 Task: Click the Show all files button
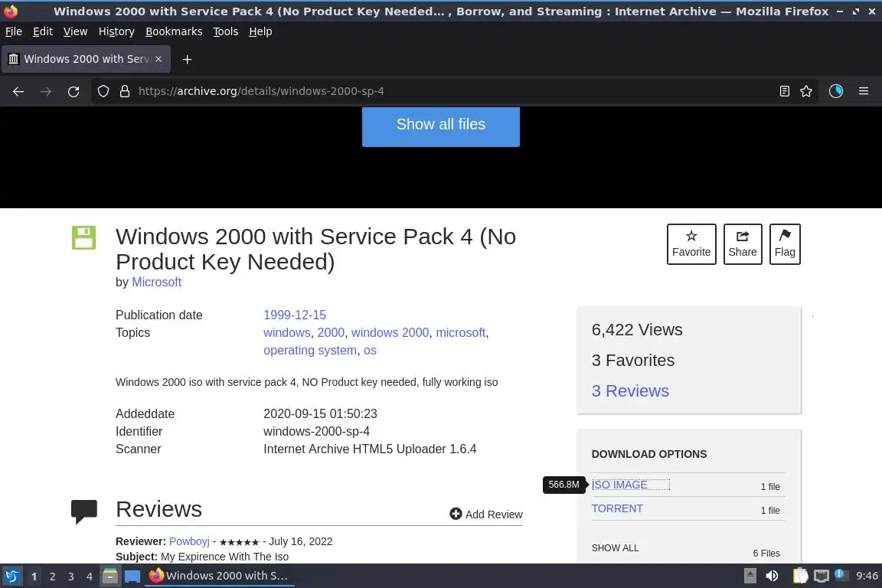click(441, 125)
